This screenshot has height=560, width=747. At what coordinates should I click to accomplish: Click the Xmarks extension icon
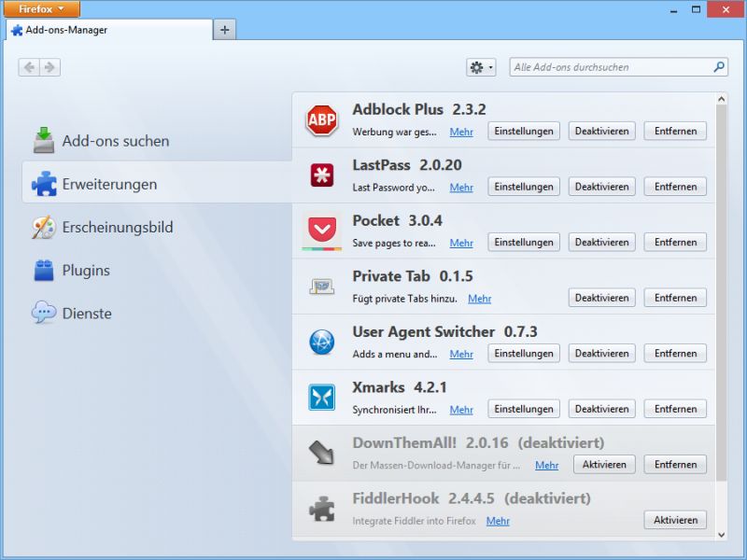tap(321, 398)
